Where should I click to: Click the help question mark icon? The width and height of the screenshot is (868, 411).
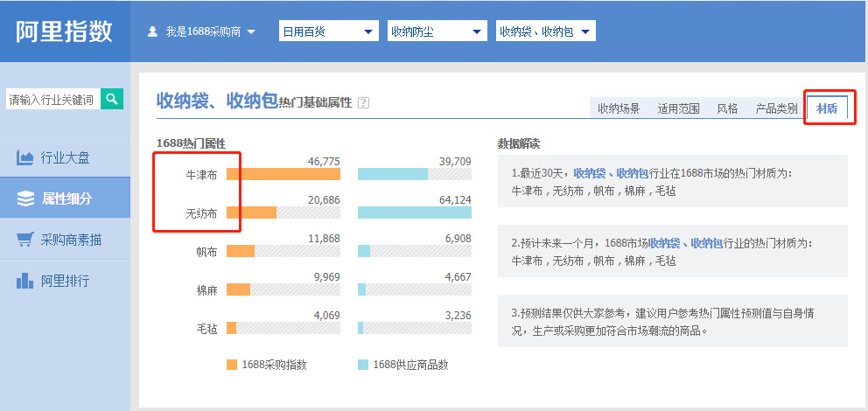363,103
